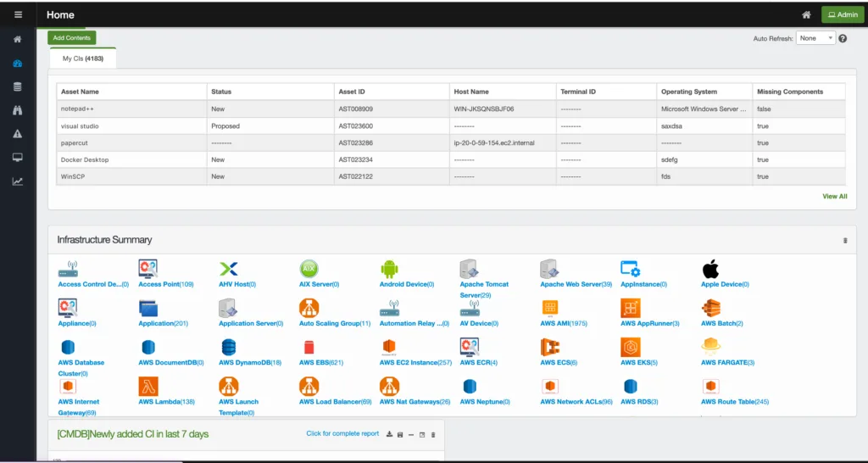868x463 pixels.
Task: Download the Newly added CI report
Action: (389, 434)
